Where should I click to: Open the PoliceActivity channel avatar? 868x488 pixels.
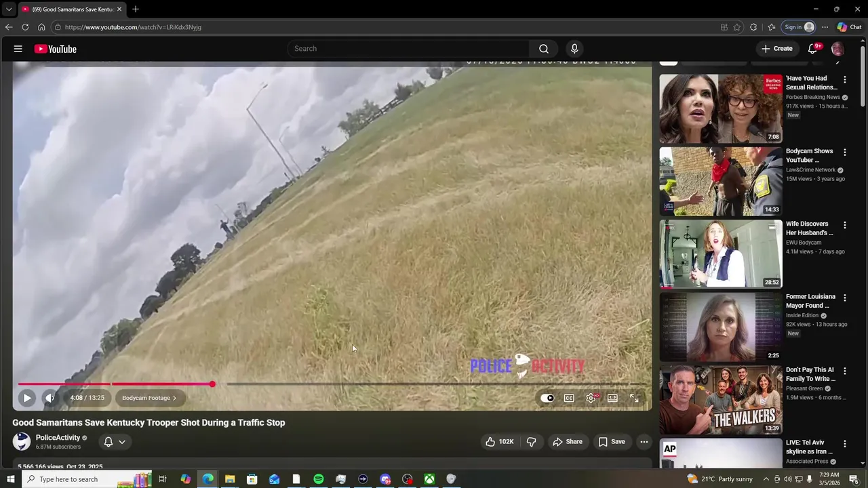(22, 442)
